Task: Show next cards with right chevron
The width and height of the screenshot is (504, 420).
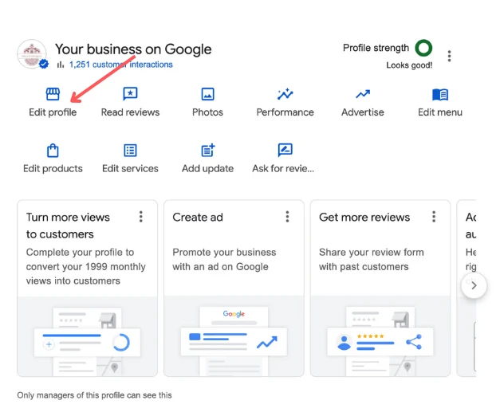Action: point(474,285)
